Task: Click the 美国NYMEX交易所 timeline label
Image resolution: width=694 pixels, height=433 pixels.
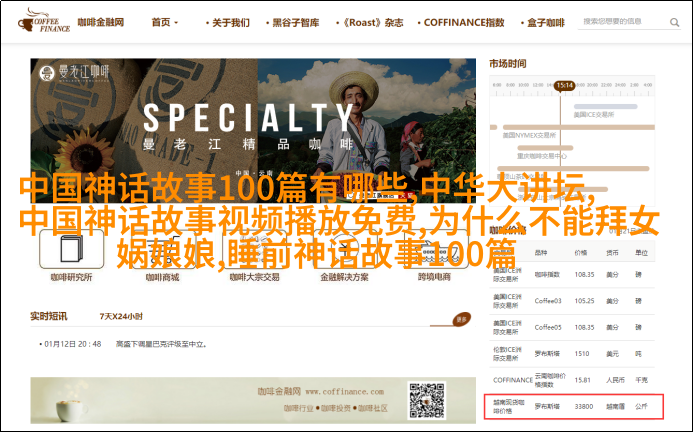Action: 529,135
